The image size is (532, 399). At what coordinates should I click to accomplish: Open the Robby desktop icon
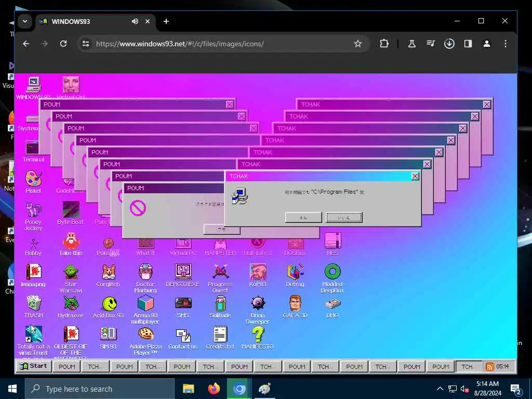(33, 247)
